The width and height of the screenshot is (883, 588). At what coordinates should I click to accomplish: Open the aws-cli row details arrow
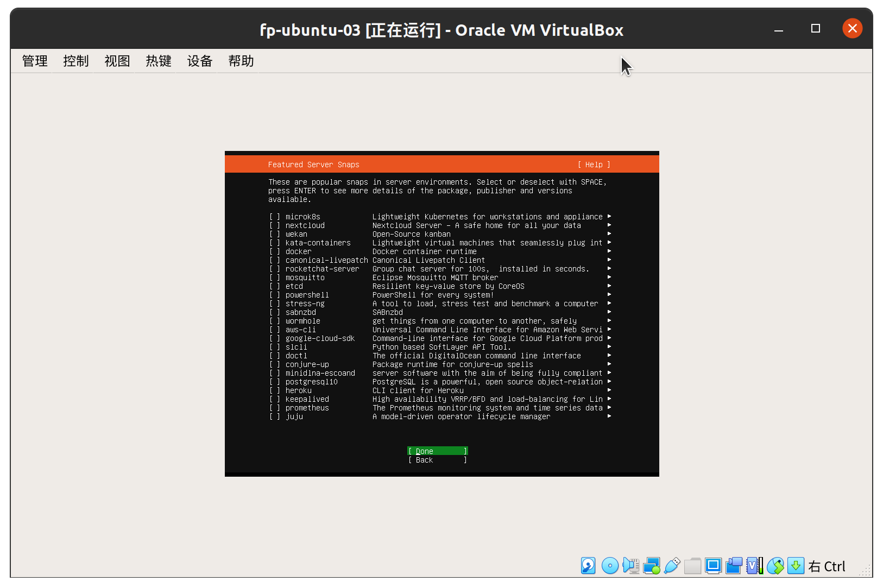(609, 329)
